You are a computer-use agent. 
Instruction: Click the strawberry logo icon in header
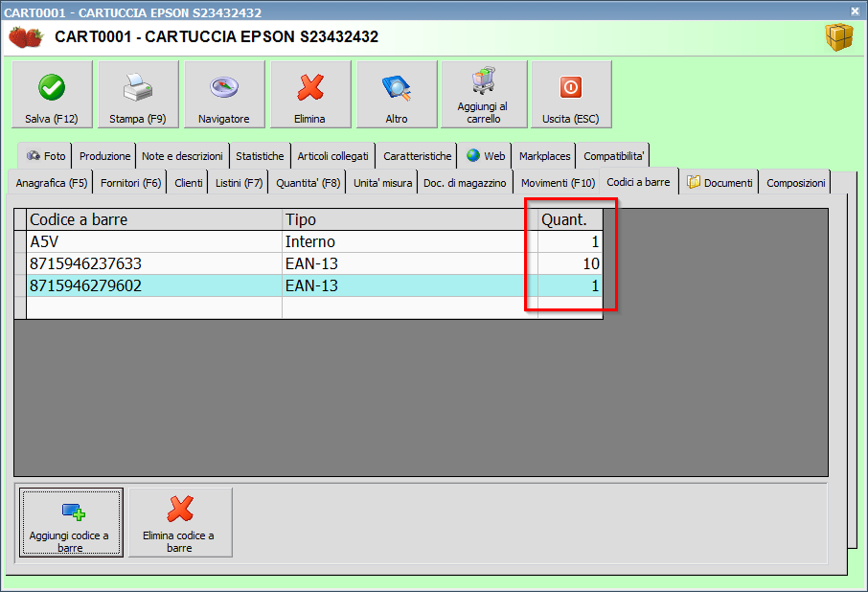click(x=26, y=37)
